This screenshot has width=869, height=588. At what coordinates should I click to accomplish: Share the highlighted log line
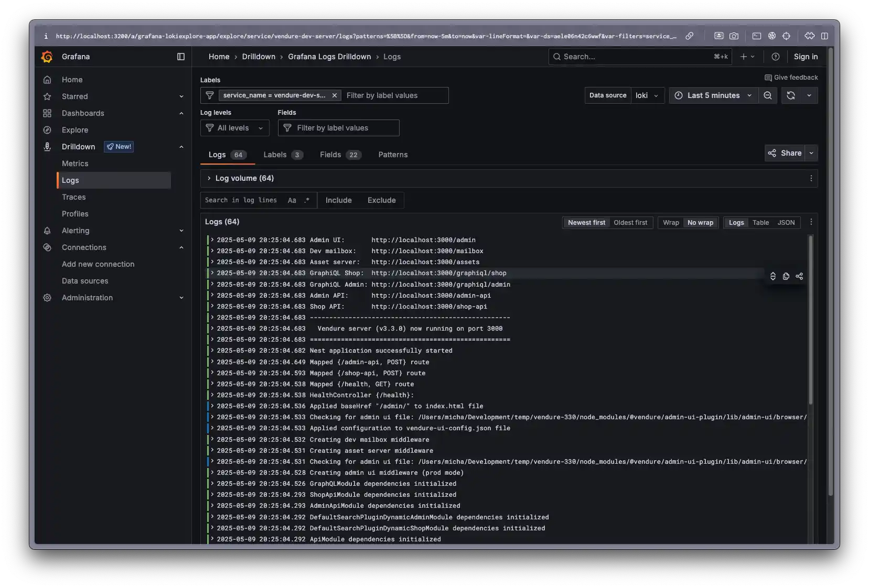tap(799, 276)
